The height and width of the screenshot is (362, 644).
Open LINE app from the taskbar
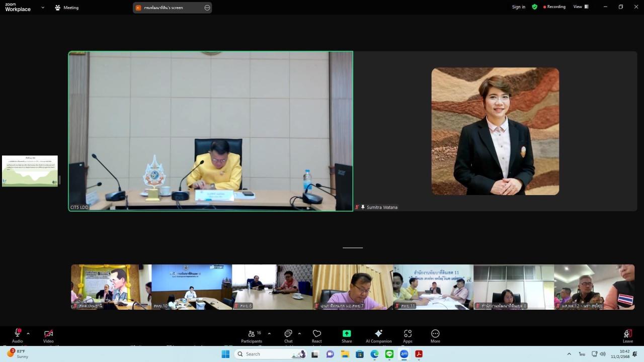(x=389, y=354)
